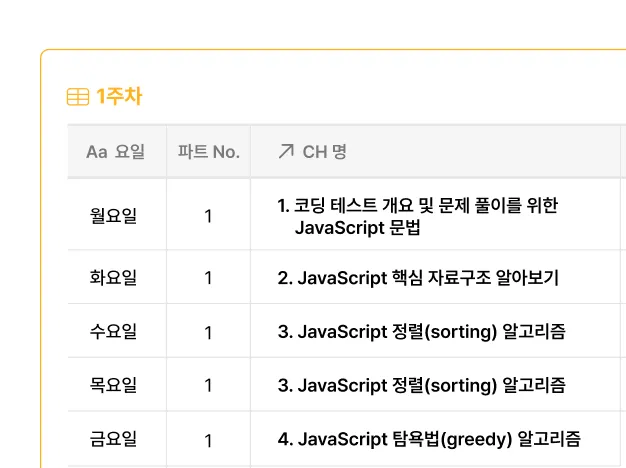Click the part number cell for 금요일
626x468 pixels.
pos(208,440)
